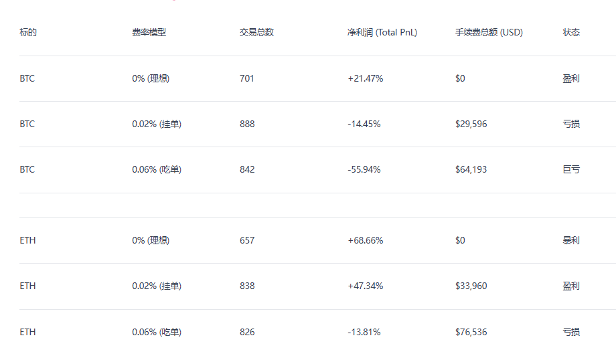
Task: Select the 888 trade count cell
Action: click(247, 124)
